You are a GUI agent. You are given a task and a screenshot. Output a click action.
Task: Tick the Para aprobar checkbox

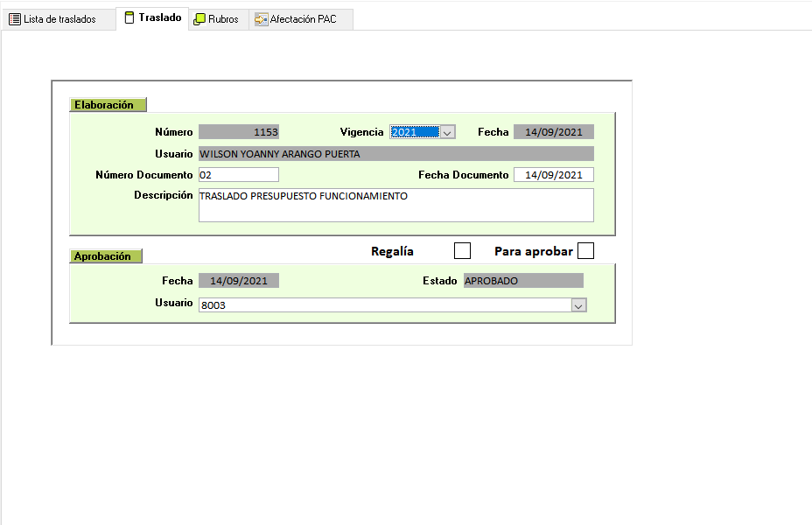pyautogui.click(x=585, y=251)
